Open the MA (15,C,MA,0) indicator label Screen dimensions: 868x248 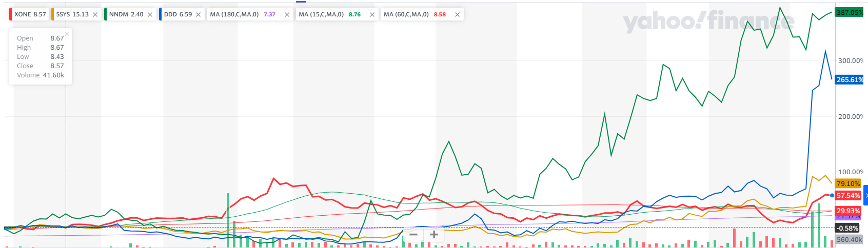pyautogui.click(x=321, y=14)
